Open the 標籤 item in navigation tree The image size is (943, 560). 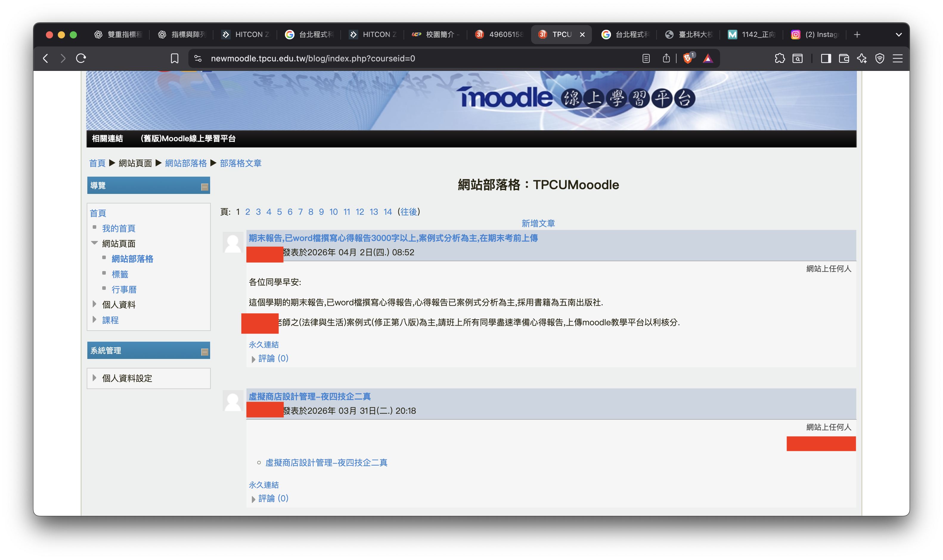point(120,274)
